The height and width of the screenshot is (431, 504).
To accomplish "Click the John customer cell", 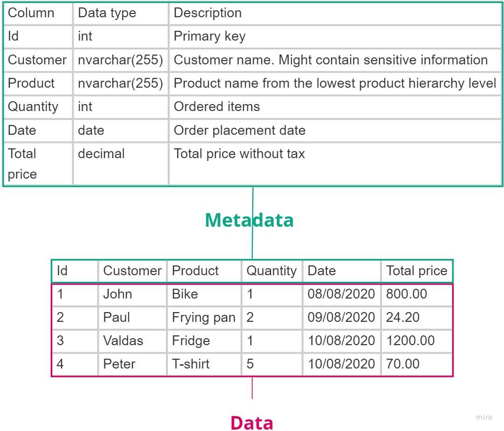I will (132, 294).
